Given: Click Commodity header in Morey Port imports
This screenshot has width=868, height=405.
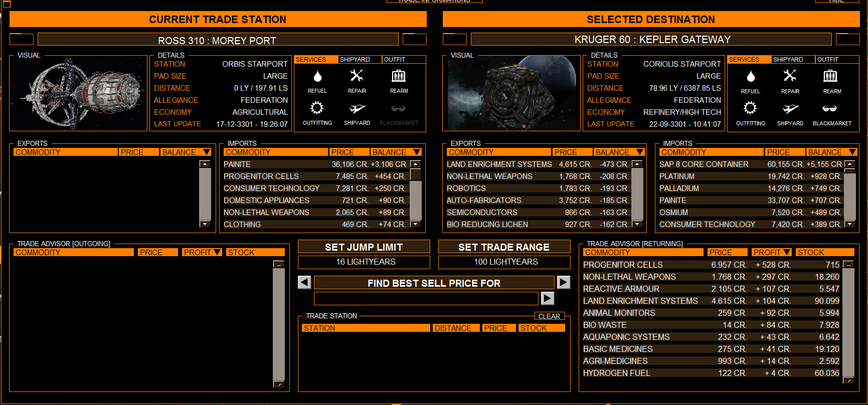Looking at the screenshot, I should pos(276,152).
